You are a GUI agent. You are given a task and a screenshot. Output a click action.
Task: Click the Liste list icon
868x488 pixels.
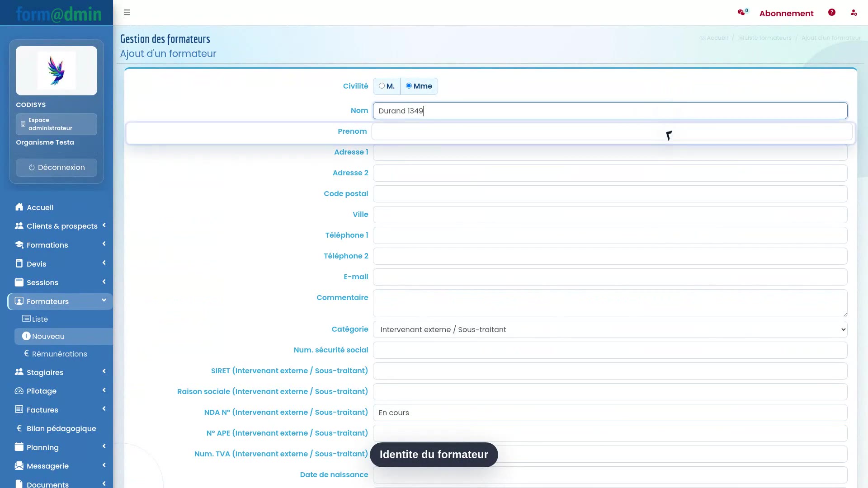(26, 319)
